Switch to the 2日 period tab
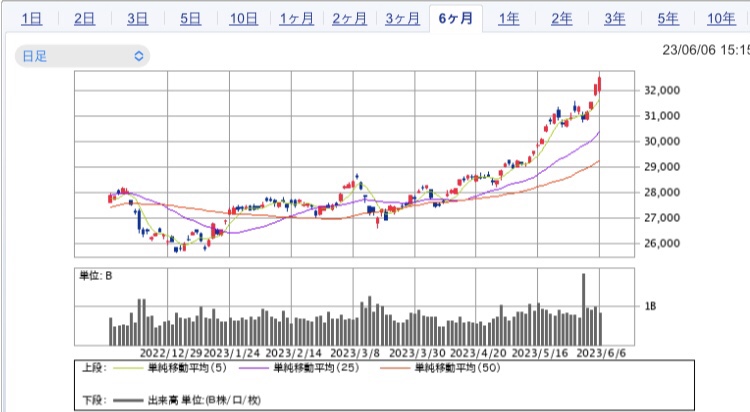Viewport: 750px width, 412px height. click(x=84, y=19)
